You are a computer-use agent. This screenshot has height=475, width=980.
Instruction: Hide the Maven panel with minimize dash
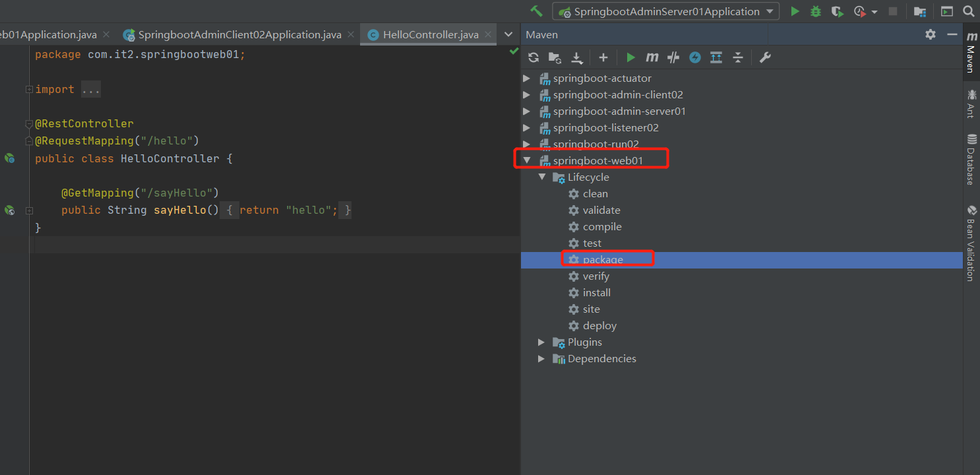952,34
